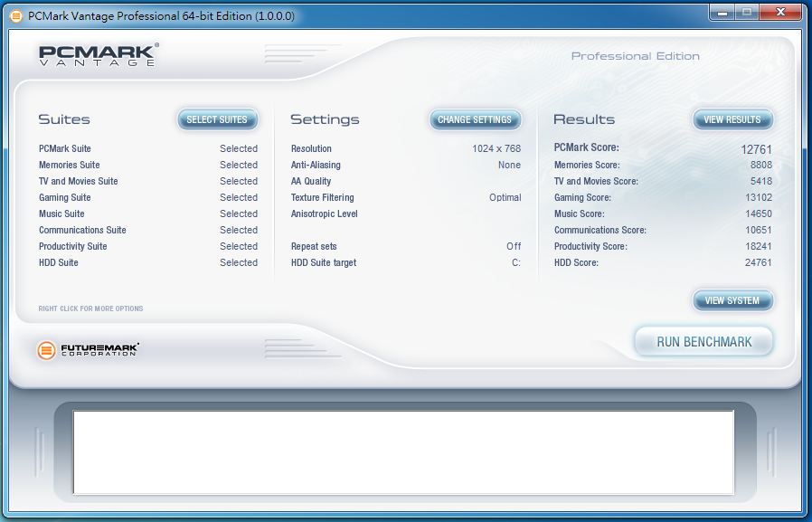Click the HDD Suite target C: value
This screenshot has height=522, width=812.
pyautogui.click(x=515, y=262)
